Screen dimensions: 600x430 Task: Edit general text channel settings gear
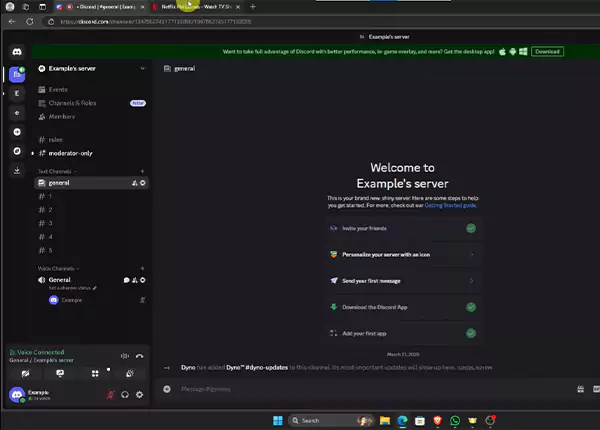coord(143,183)
